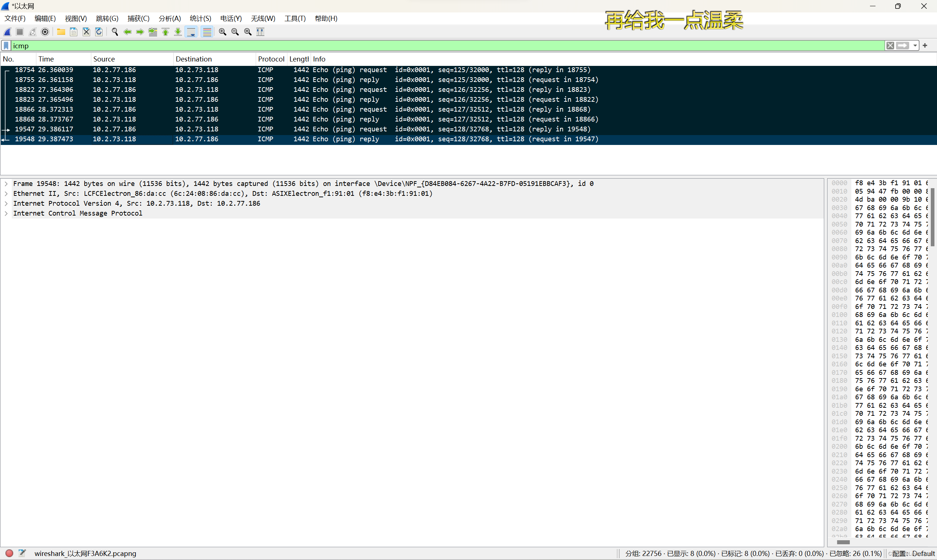Jump to the first packet
Image resolution: width=937 pixels, height=560 pixels.
(x=166, y=32)
